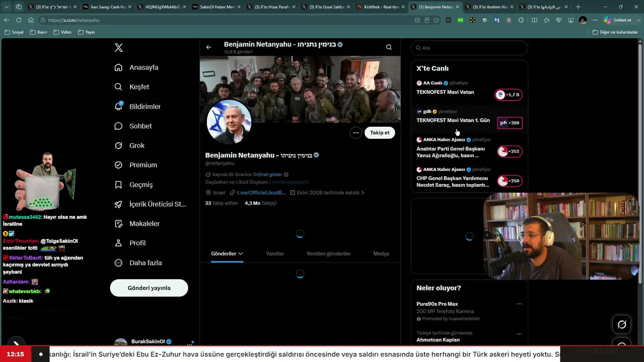This screenshot has height=362, width=644.
Task: Click the Israel location text
Action: tap(219, 193)
